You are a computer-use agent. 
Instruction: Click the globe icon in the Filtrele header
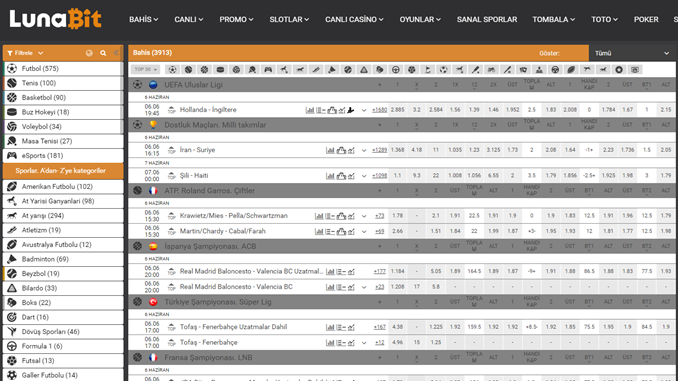pyautogui.click(x=89, y=53)
